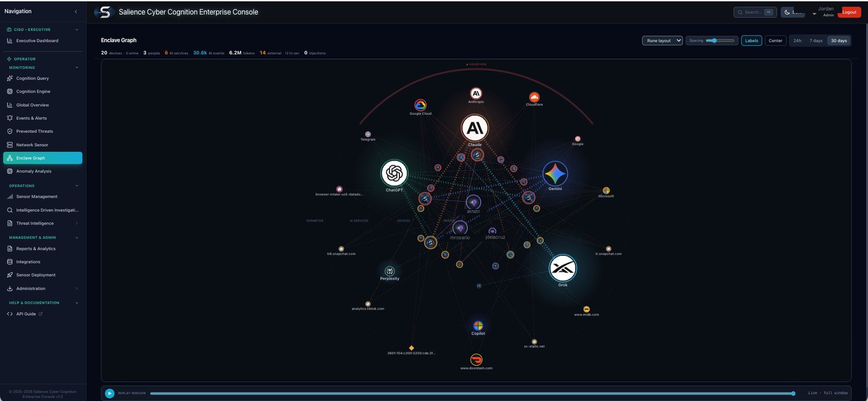Switch time range to 7 days
Viewport: 868px width, 401px height.
pyautogui.click(x=816, y=41)
